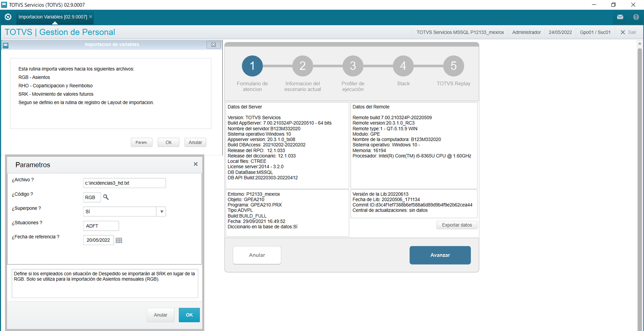Close the Parametros dialog

196,164
